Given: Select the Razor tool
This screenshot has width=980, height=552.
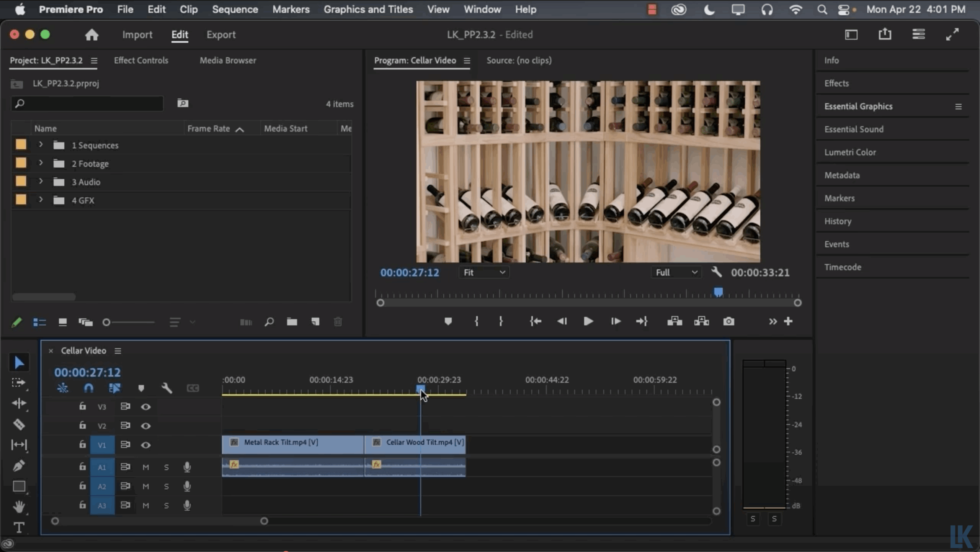Looking at the screenshot, I should click(x=19, y=424).
